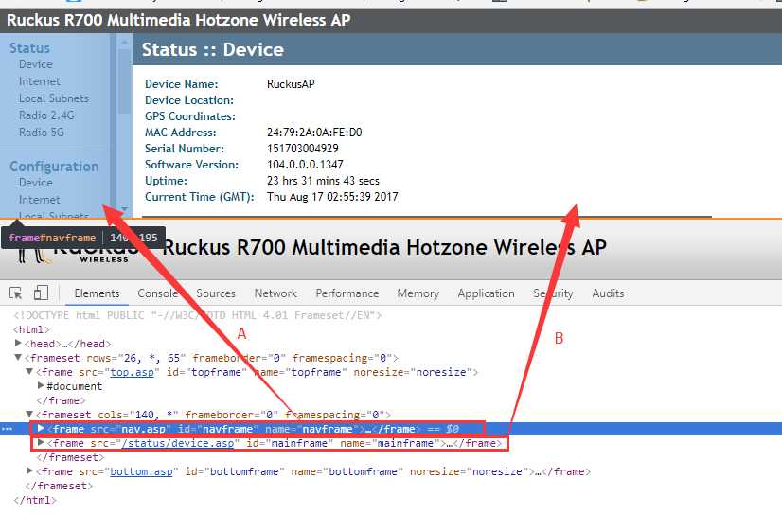Toggle the device toolbar icon
The image size is (782, 532).
coord(41,293)
